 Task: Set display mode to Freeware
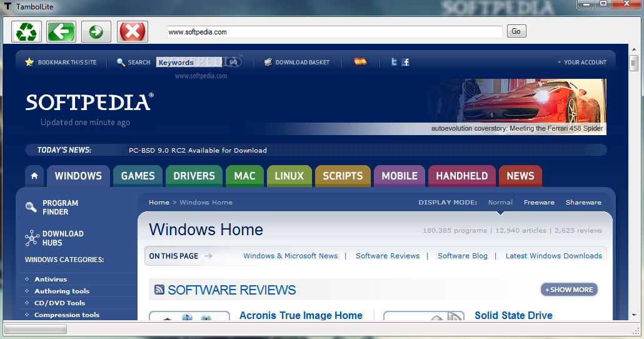[539, 202]
